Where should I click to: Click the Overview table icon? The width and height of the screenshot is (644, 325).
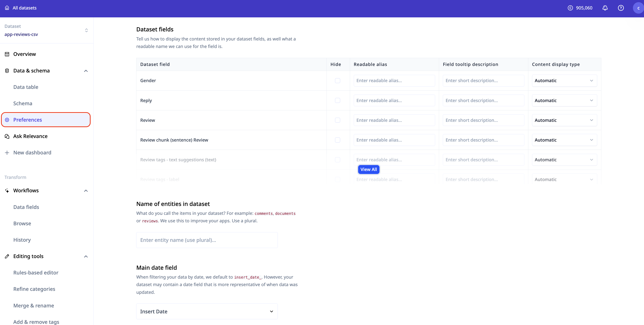(x=7, y=54)
